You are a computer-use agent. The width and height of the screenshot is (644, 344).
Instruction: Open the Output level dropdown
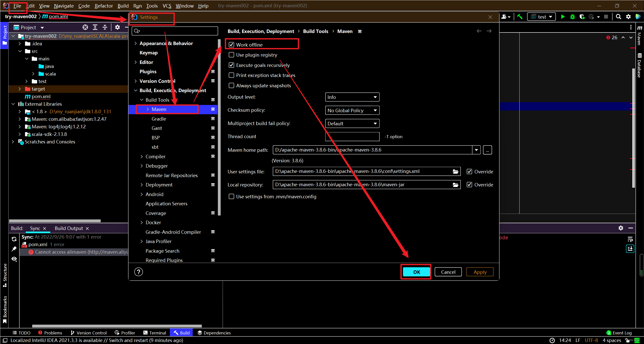pyautogui.click(x=352, y=97)
